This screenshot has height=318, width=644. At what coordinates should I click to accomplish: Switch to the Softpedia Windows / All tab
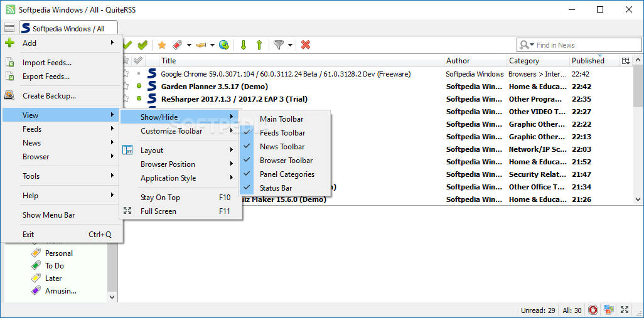click(68, 28)
